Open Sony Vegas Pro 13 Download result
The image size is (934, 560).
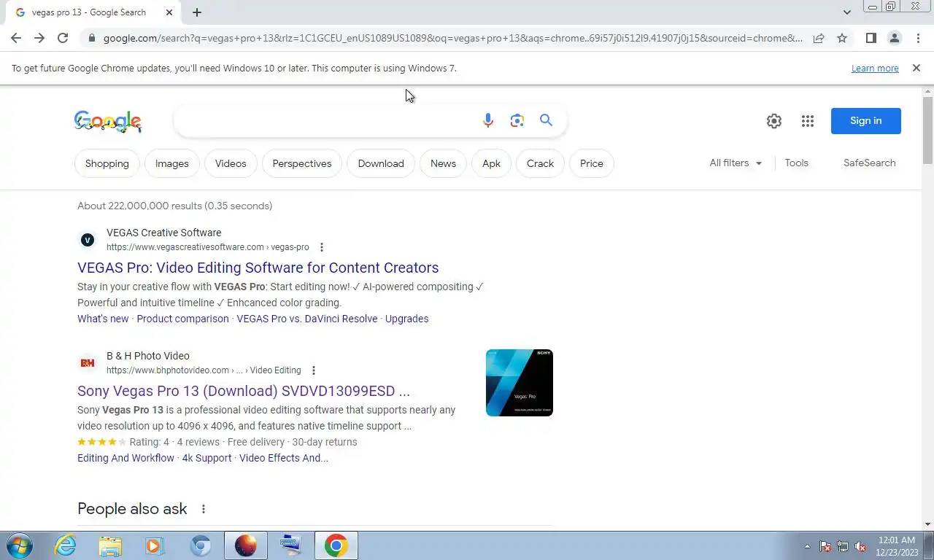pyautogui.click(x=244, y=391)
